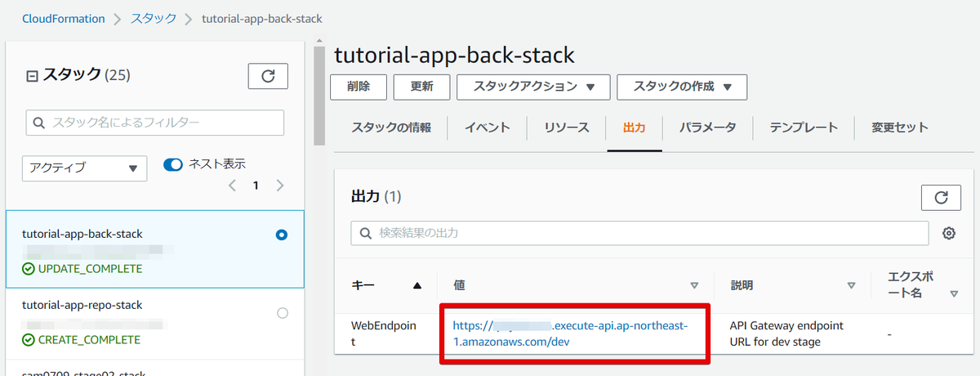This screenshot has width=980, height=376.
Task: Click CREATE_COMPLETE status text
Action: [88, 339]
